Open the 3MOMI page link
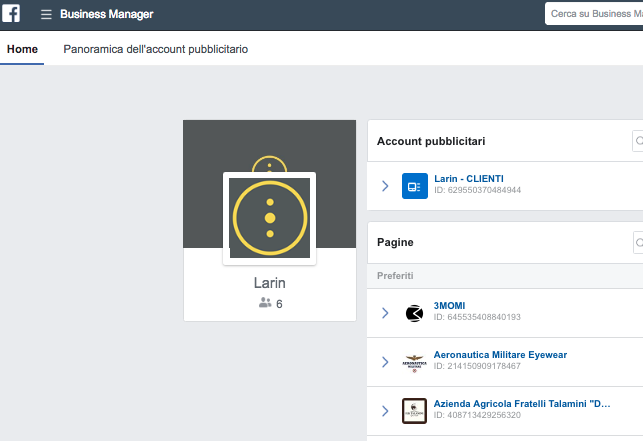Screen dimensions: 643x441 [449, 306]
